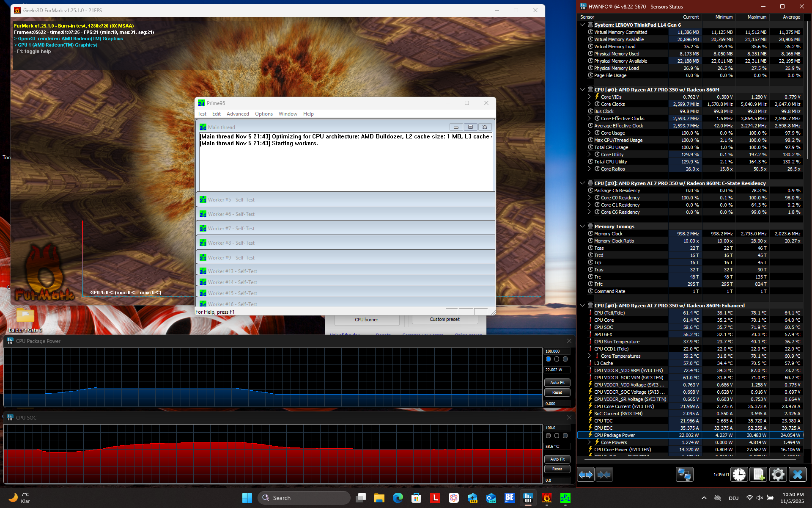Select second radio button in CPU Package Power graph
Image resolution: width=812 pixels, height=508 pixels.
point(557,359)
